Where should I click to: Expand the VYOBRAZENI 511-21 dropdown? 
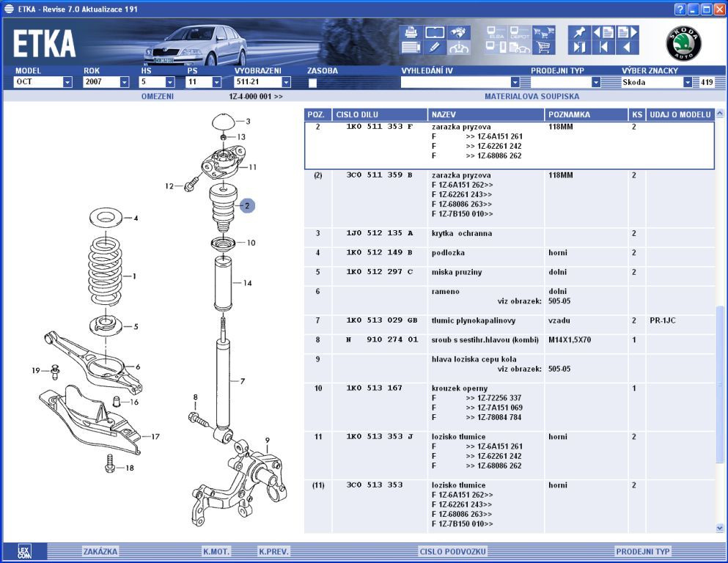tap(286, 83)
